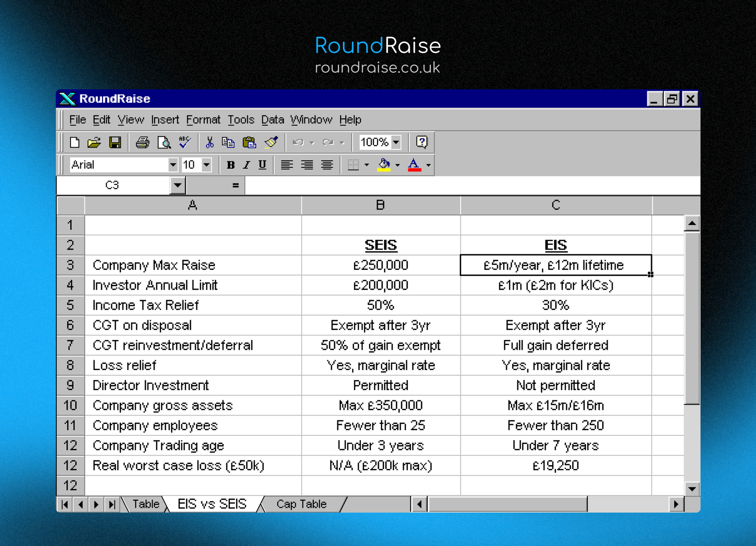Click in the formula bar input
This screenshot has height=546, width=756.
(x=472, y=185)
